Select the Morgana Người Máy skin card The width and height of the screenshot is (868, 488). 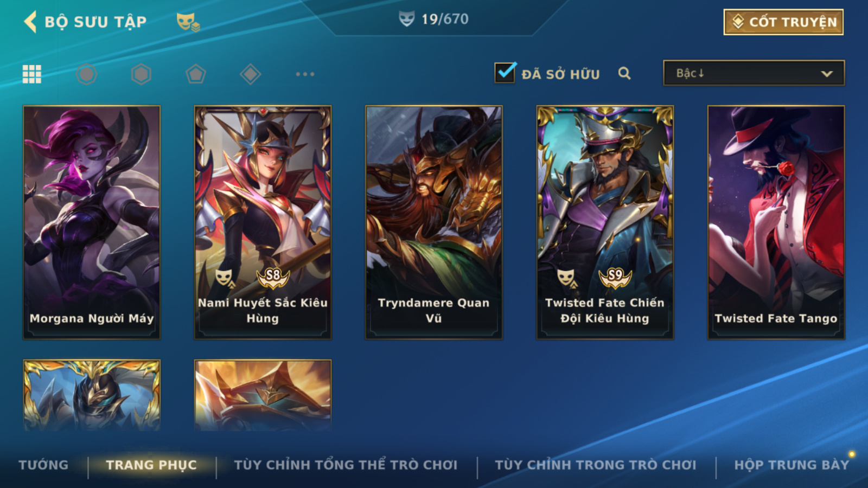click(x=92, y=222)
